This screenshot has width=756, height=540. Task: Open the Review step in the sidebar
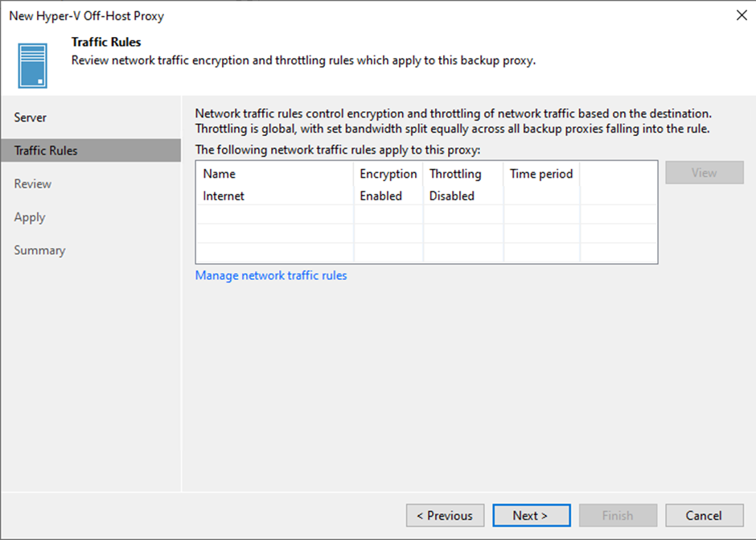pos(33,183)
